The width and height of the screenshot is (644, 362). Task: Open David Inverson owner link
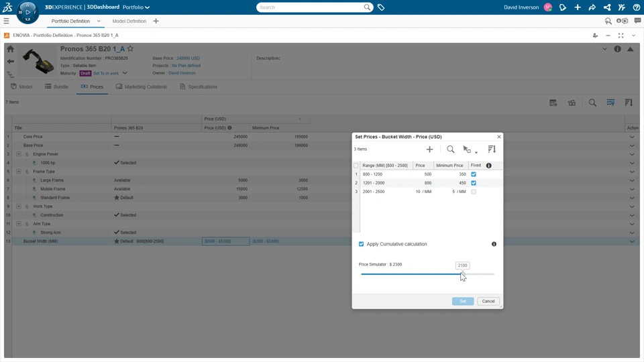click(x=182, y=73)
